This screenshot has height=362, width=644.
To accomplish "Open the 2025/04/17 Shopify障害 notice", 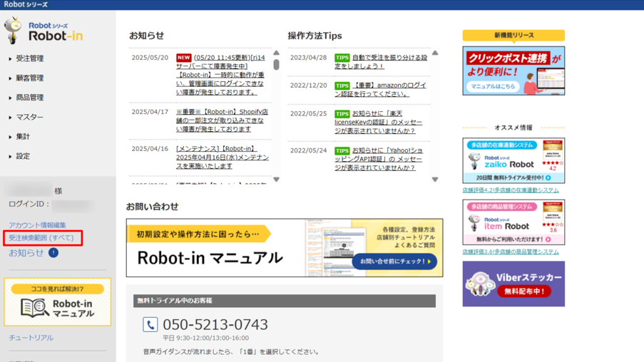I will pyautogui.click(x=223, y=120).
